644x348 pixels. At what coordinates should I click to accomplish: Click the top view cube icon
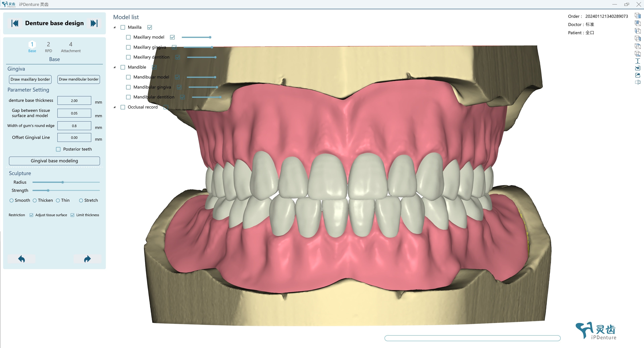(x=637, y=46)
